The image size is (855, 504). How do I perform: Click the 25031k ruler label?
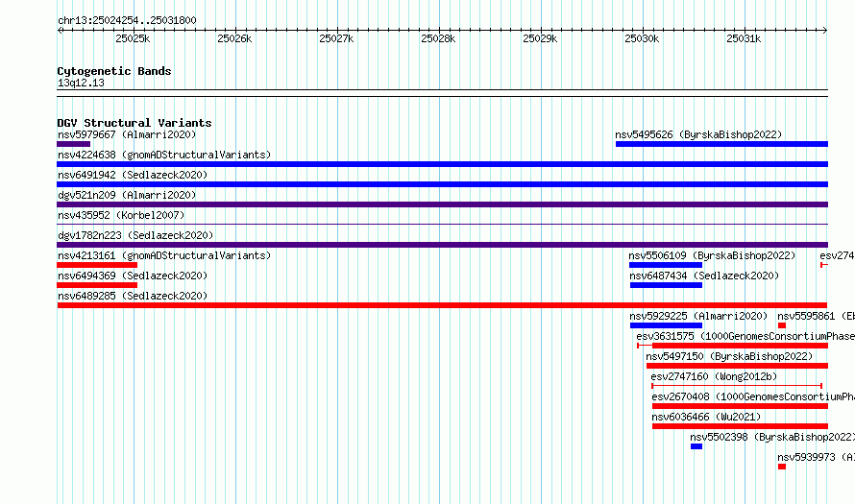[744, 38]
